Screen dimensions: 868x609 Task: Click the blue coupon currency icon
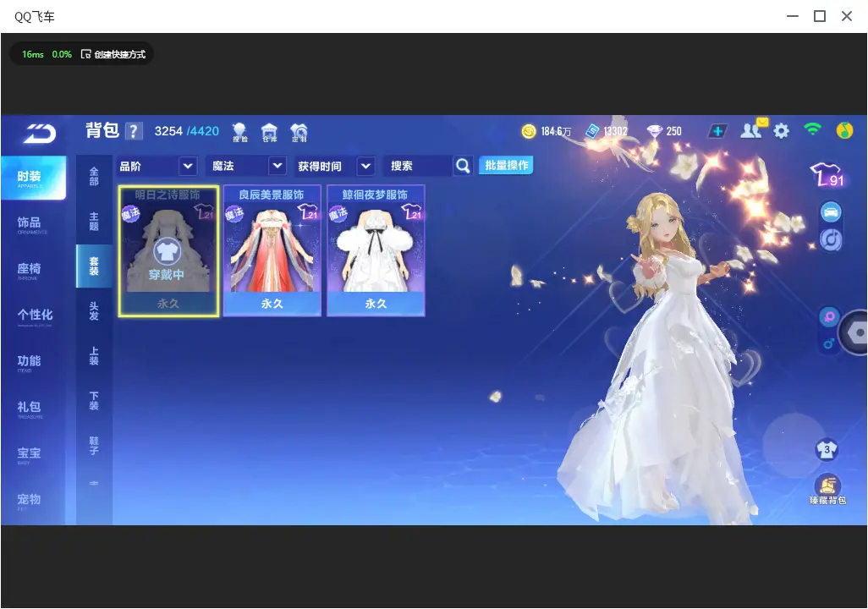592,131
